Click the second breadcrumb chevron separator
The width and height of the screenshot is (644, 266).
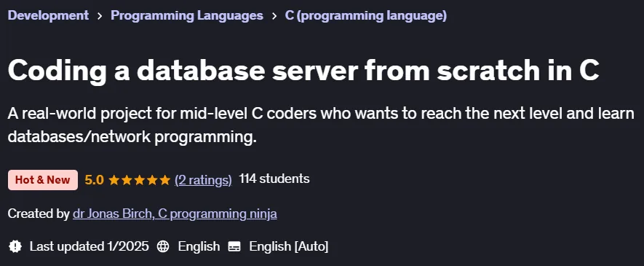(274, 16)
